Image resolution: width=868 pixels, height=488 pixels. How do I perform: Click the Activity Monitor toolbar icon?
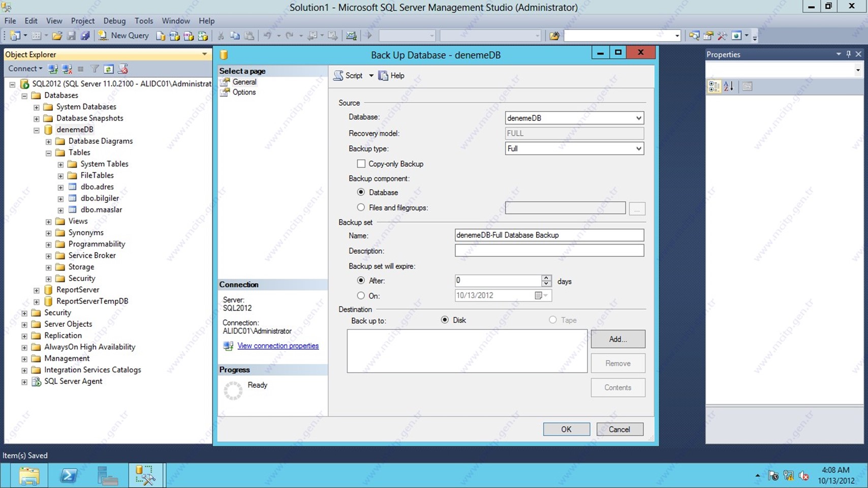pos(351,36)
